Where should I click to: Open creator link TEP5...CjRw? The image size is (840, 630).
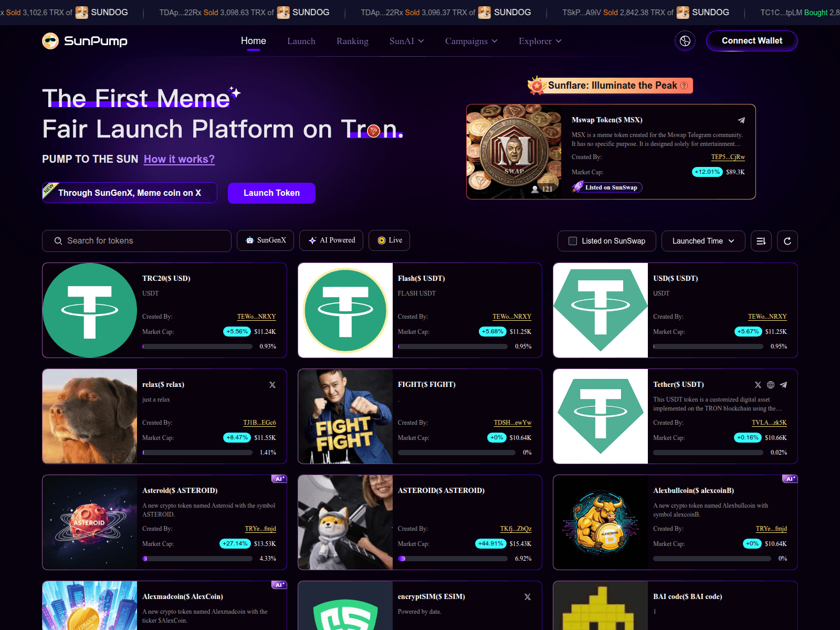pyautogui.click(x=728, y=157)
